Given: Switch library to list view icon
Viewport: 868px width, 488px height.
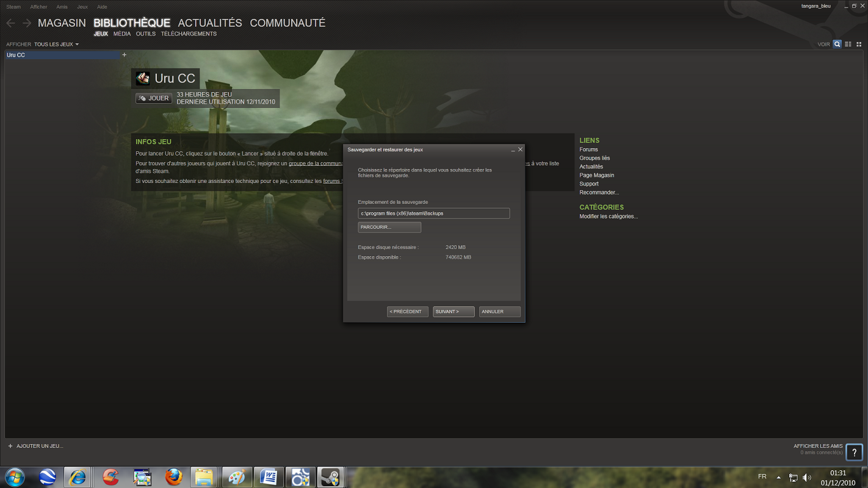Looking at the screenshot, I should click(x=848, y=44).
